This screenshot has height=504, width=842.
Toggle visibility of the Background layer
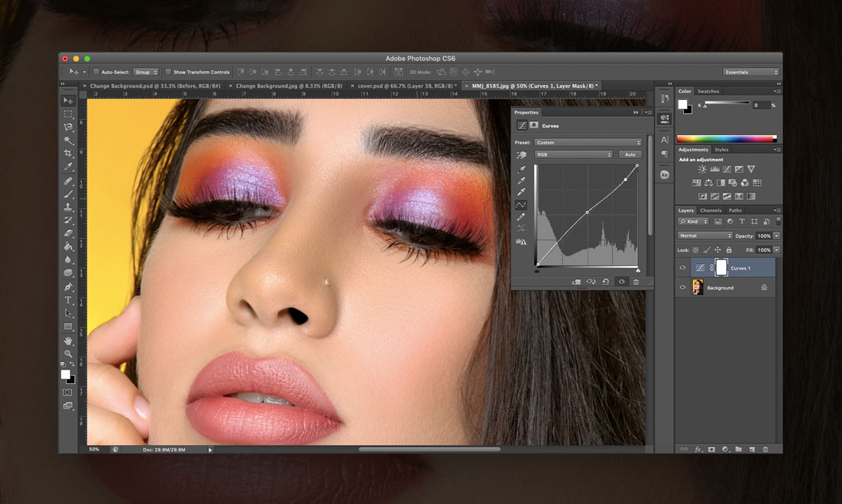tap(682, 287)
